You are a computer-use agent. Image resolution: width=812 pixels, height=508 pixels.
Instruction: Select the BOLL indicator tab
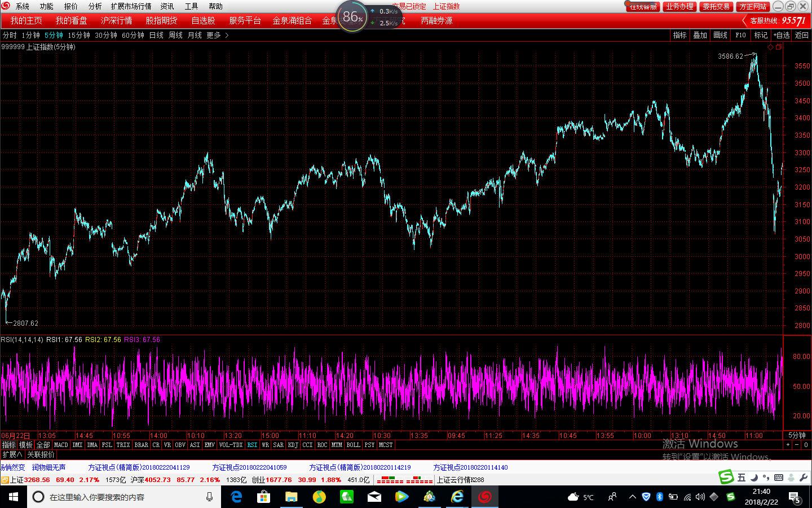coord(353,445)
